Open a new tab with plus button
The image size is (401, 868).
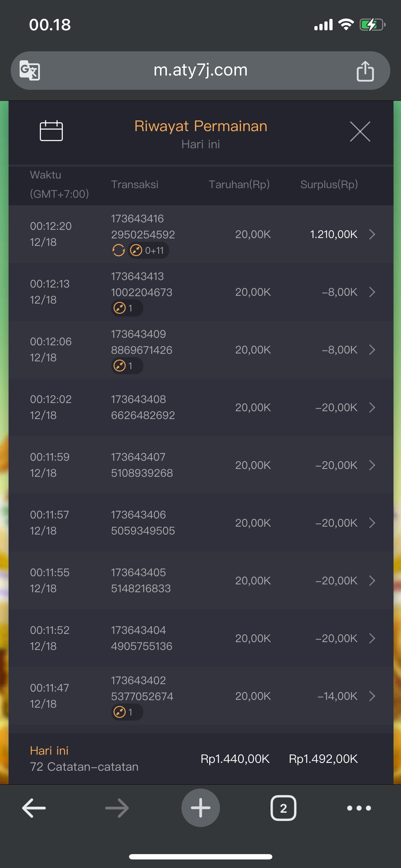(200, 808)
